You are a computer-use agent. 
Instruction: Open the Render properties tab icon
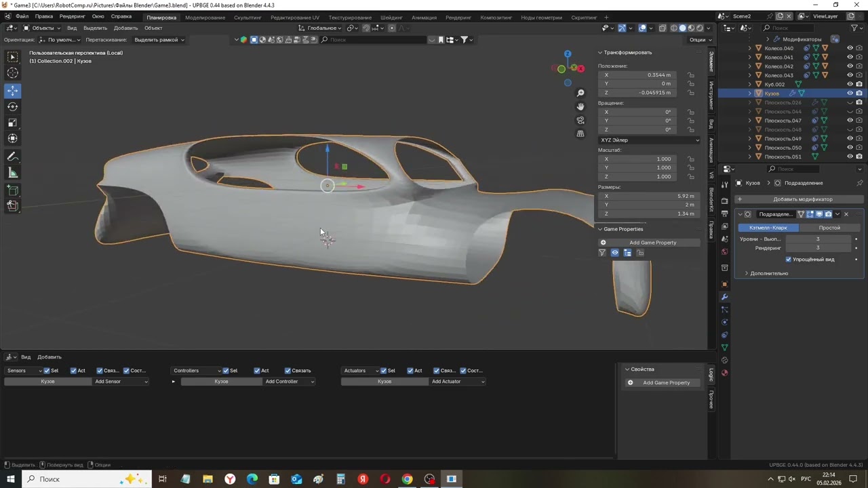tap(724, 201)
